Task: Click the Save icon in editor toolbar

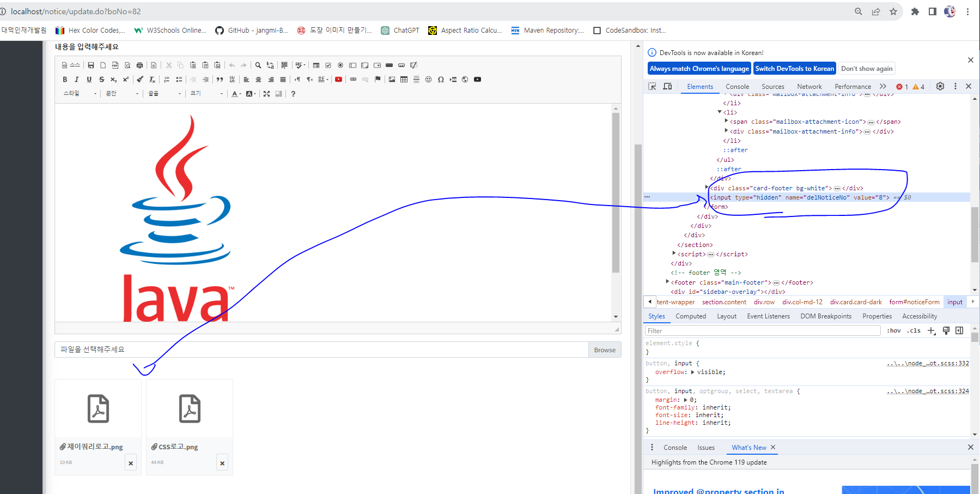Action: point(91,65)
